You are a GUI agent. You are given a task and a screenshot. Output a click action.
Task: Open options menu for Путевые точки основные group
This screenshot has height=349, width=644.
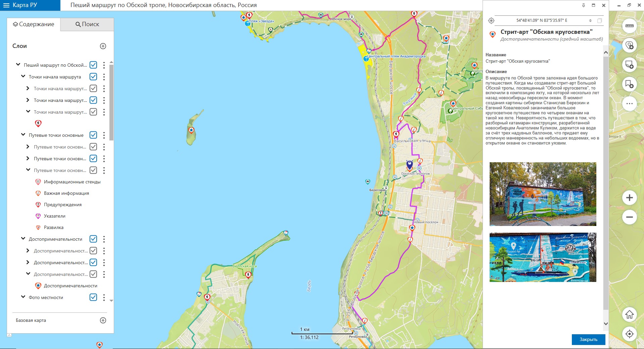[x=104, y=135]
